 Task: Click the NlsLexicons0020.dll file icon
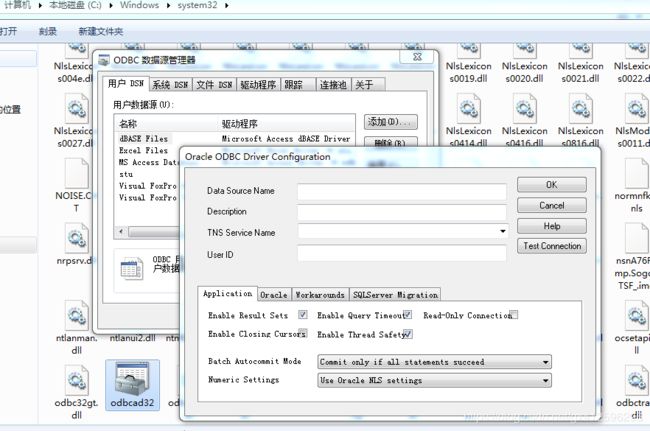[525, 50]
